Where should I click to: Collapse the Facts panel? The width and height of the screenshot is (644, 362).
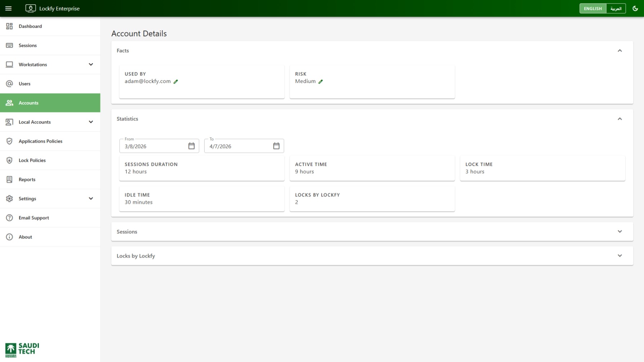pyautogui.click(x=620, y=50)
